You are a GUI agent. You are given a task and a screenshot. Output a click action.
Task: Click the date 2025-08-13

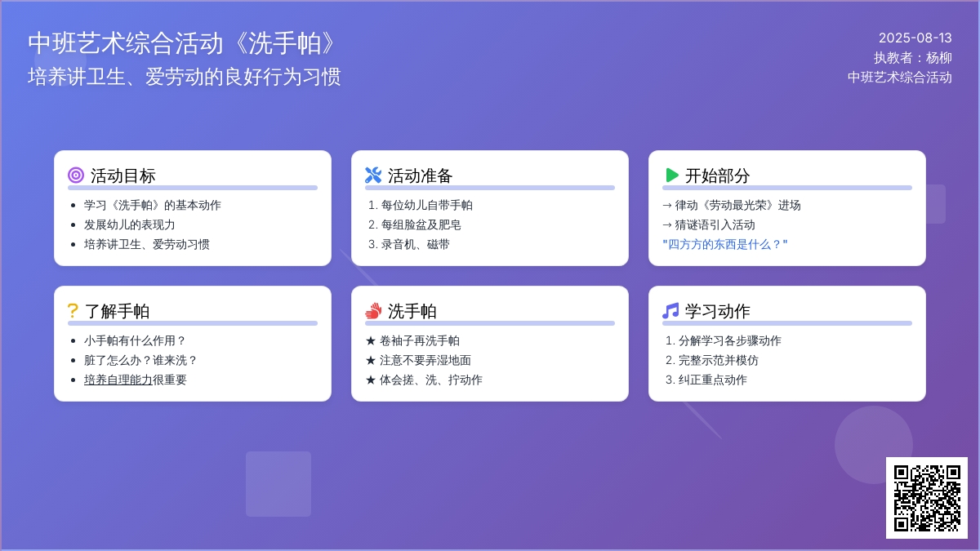pyautogui.click(x=915, y=38)
